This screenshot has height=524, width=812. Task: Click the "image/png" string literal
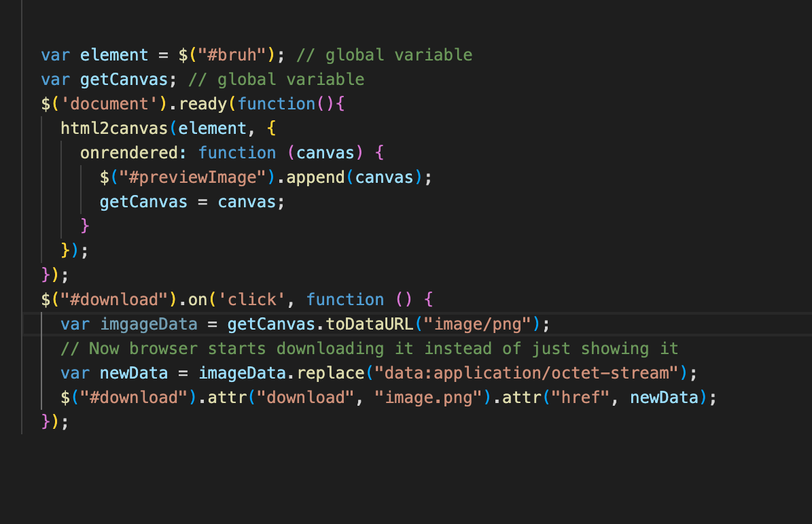[478, 324]
